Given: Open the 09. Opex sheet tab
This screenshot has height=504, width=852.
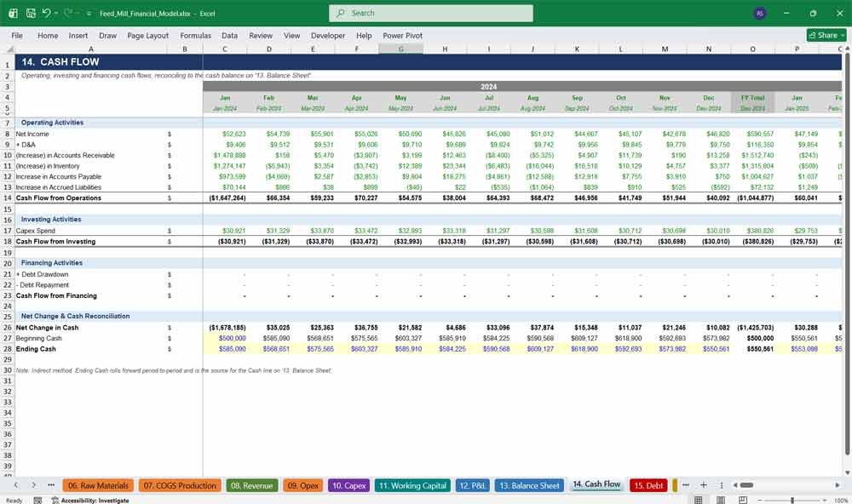Looking at the screenshot, I should pyautogui.click(x=303, y=485).
